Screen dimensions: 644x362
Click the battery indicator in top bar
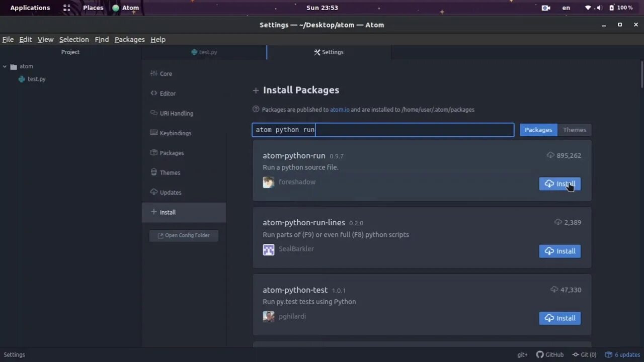pyautogui.click(x=621, y=8)
